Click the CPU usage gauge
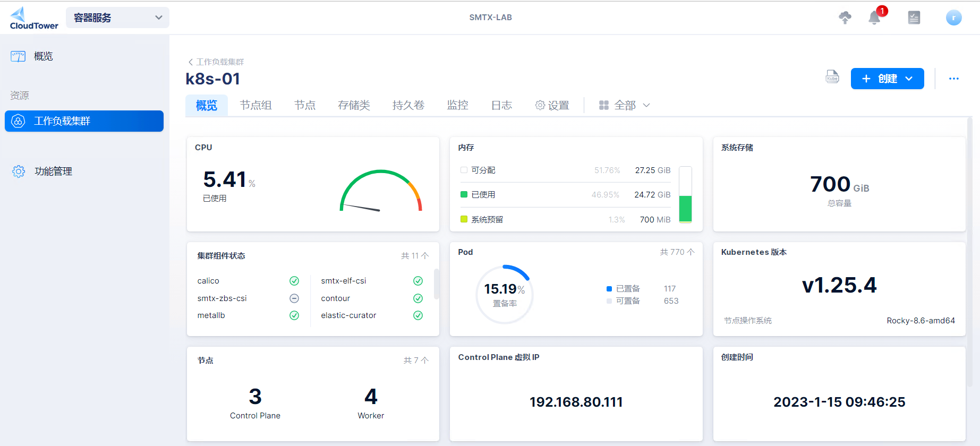 381,191
